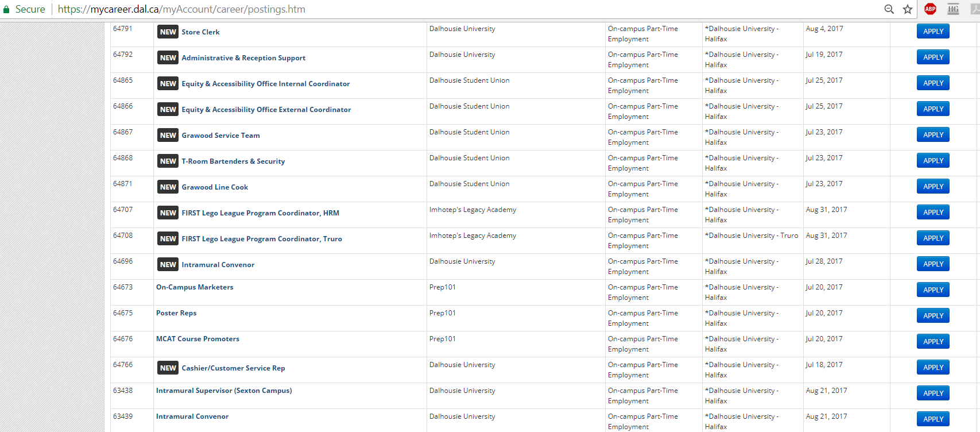The image size is (980, 432).
Task: Select the '*Dalhousie University - Truro' location cell
Action: pyautogui.click(x=752, y=236)
